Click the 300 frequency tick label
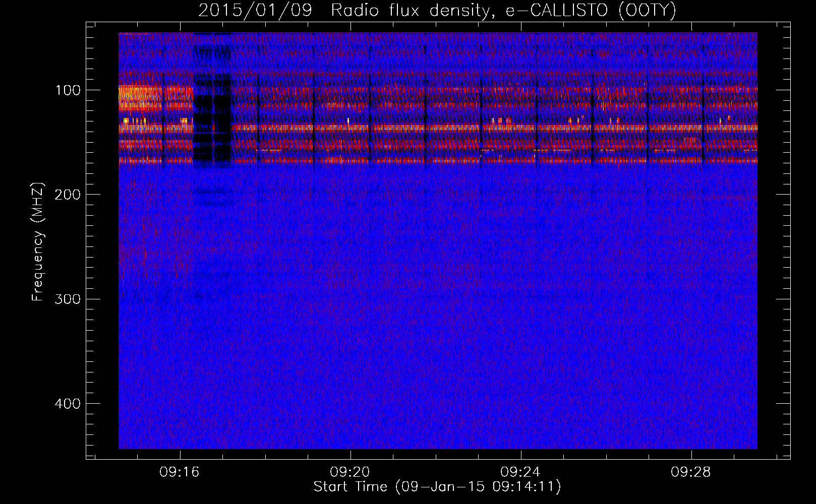 tap(68, 299)
